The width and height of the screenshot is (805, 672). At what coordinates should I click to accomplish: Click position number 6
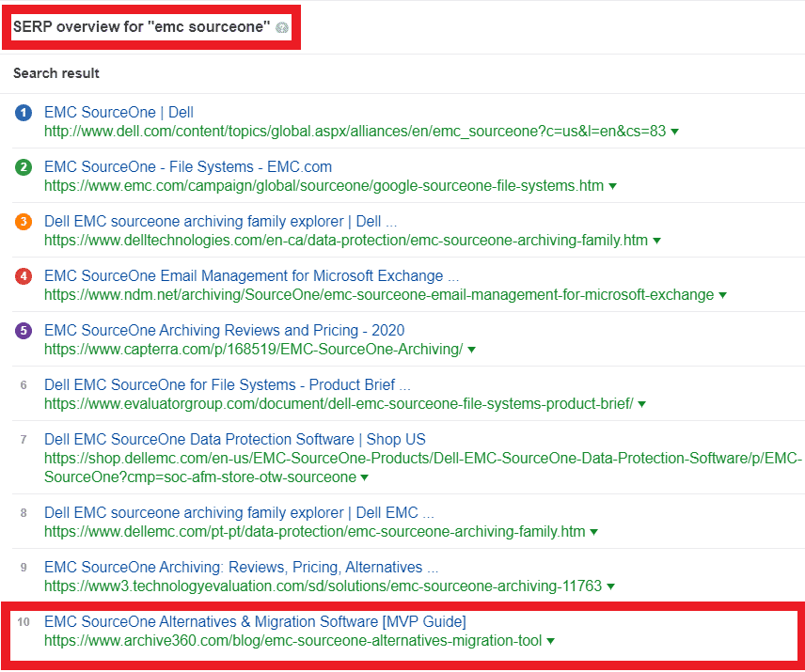(24, 385)
